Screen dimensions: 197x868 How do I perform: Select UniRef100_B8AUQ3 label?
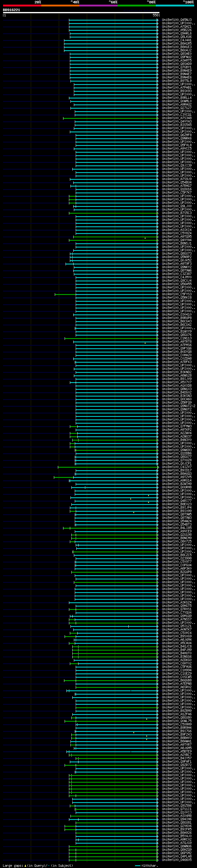click(177, 474)
